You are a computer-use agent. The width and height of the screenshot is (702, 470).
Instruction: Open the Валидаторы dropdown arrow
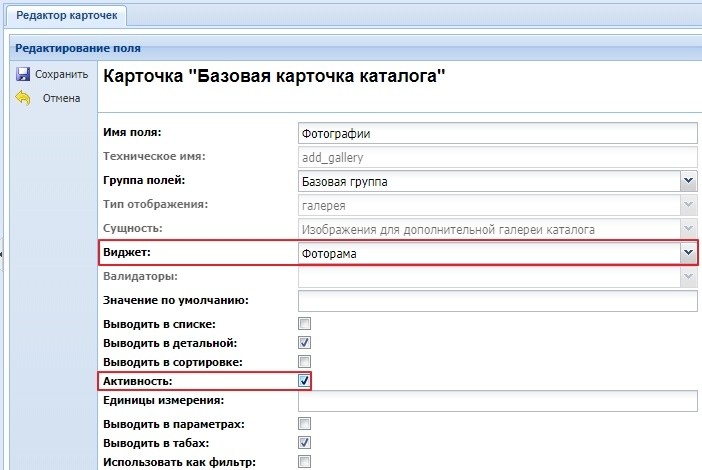(x=688, y=277)
